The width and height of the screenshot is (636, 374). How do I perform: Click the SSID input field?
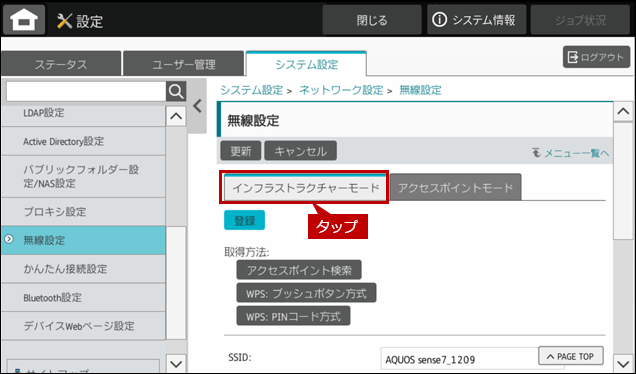pos(473,359)
